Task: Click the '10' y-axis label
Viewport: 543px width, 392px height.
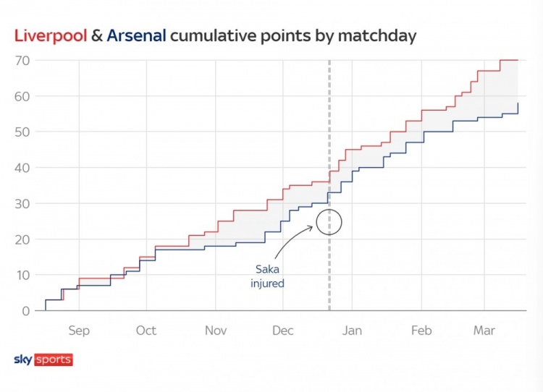Action: [22, 276]
